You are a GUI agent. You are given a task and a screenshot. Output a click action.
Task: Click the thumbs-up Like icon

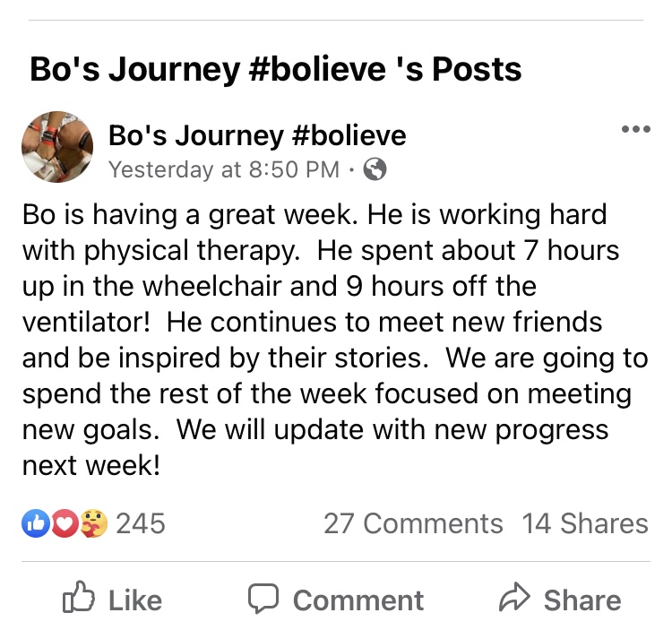click(x=79, y=597)
